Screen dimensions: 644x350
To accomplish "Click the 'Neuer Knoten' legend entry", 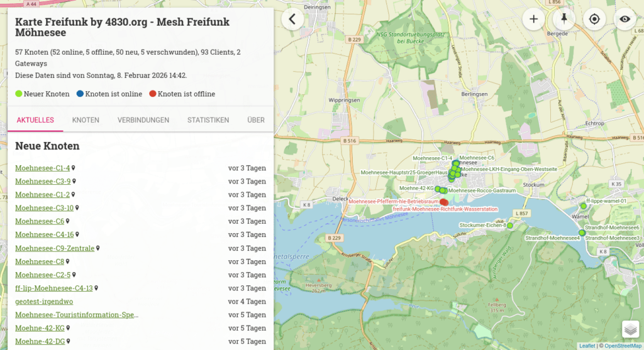I will [42, 94].
